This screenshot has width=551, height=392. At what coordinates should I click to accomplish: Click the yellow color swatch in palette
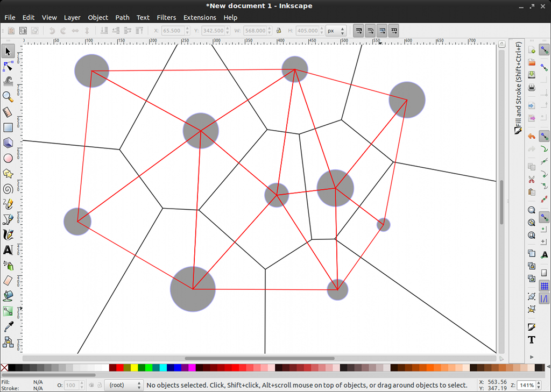click(x=134, y=368)
